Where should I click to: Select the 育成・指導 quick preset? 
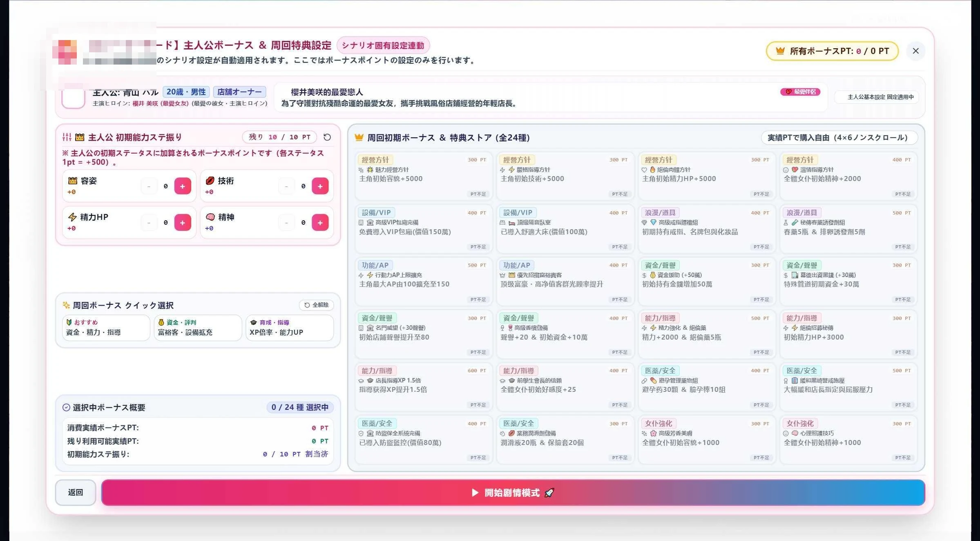[x=290, y=328]
